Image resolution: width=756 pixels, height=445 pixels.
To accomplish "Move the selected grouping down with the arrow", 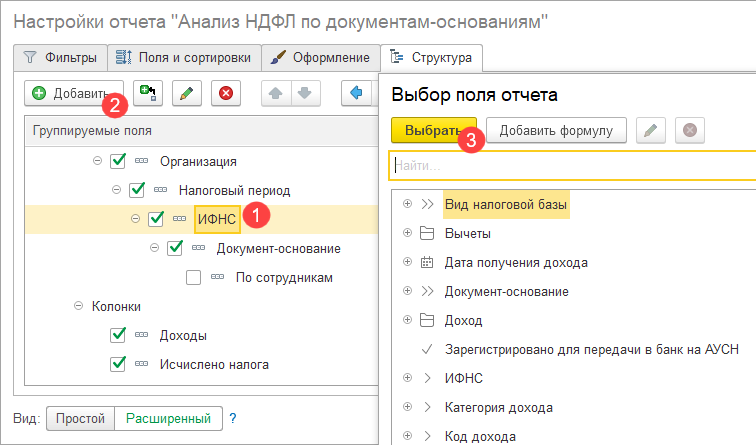I will 305,93.
